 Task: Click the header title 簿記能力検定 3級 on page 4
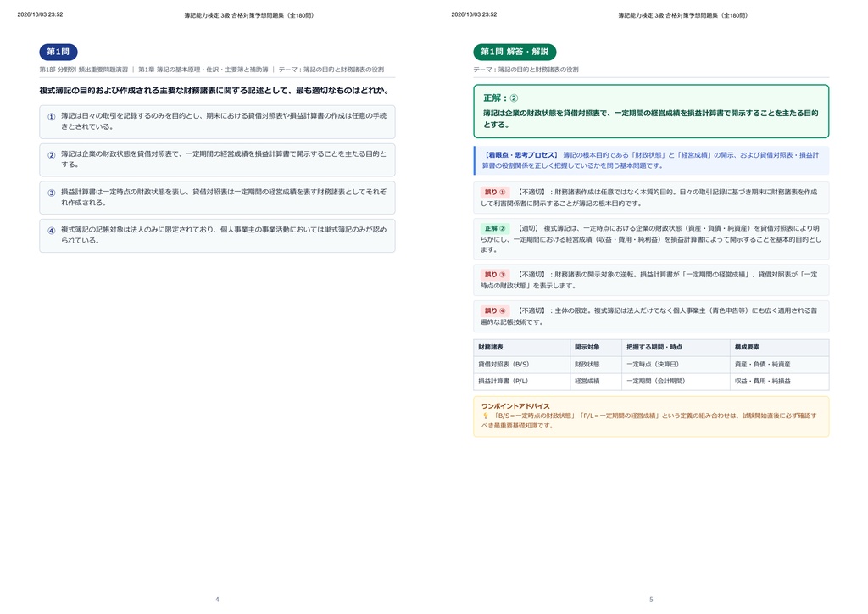click(x=249, y=15)
